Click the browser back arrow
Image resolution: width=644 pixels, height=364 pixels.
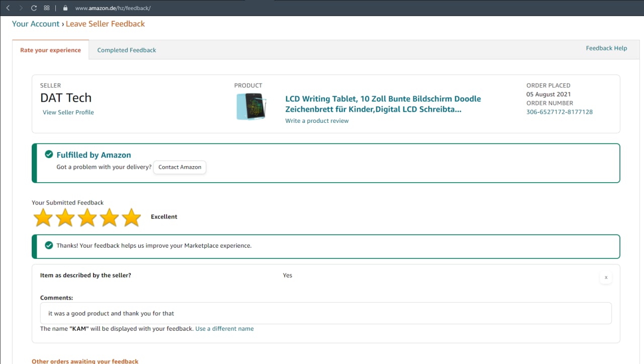pos(8,8)
